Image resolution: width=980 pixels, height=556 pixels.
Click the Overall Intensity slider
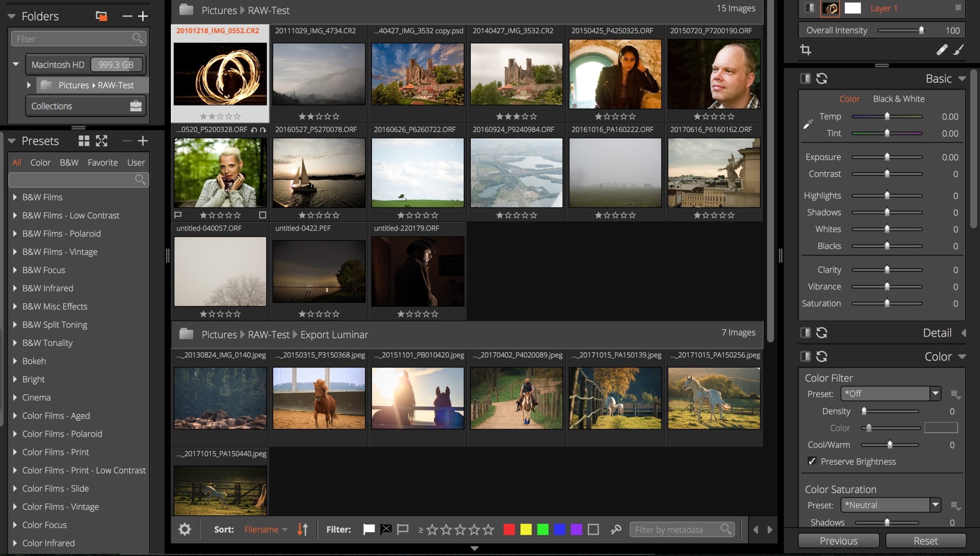pos(901,30)
